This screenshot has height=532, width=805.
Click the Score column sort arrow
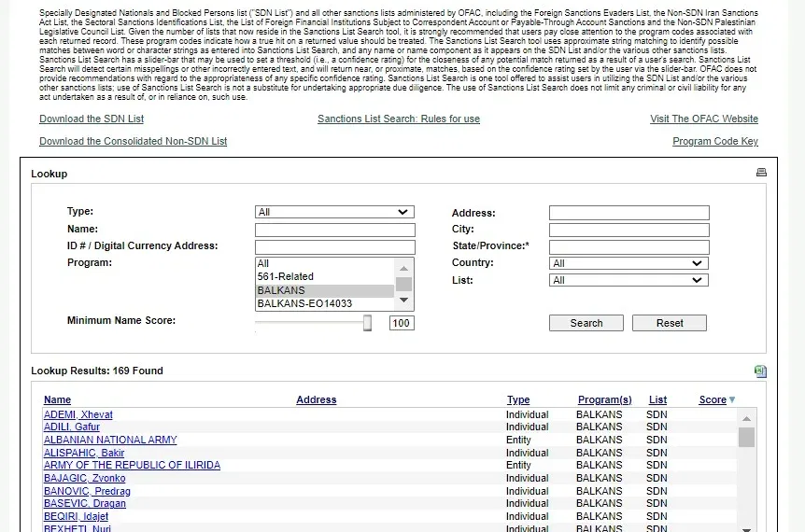click(x=732, y=400)
